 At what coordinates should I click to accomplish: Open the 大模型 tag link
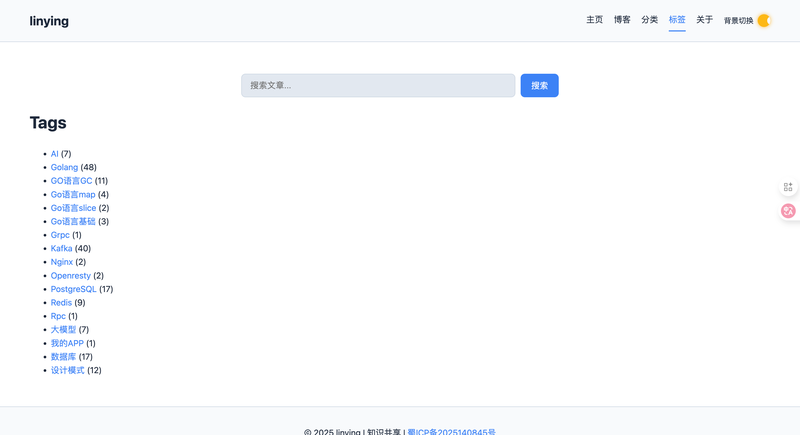[63, 329]
